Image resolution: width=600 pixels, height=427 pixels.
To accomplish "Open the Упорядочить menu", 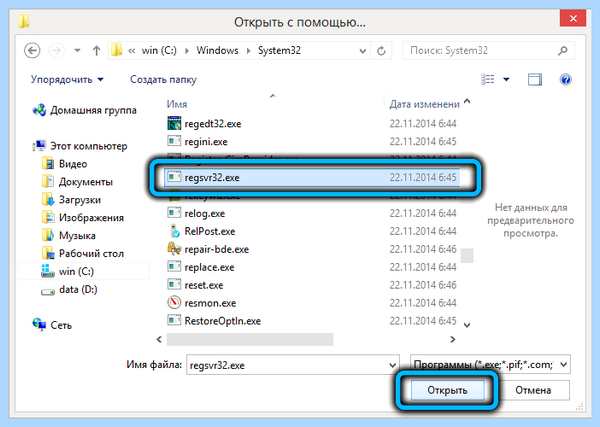I will point(67,80).
